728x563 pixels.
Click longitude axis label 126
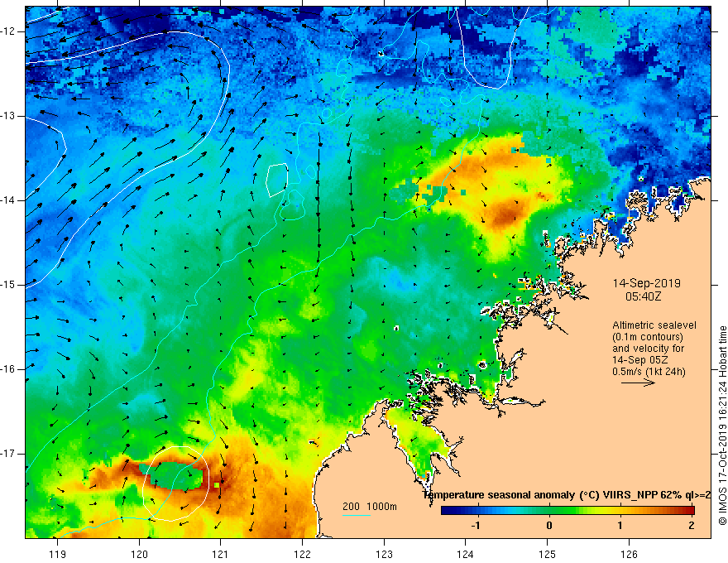(x=629, y=554)
